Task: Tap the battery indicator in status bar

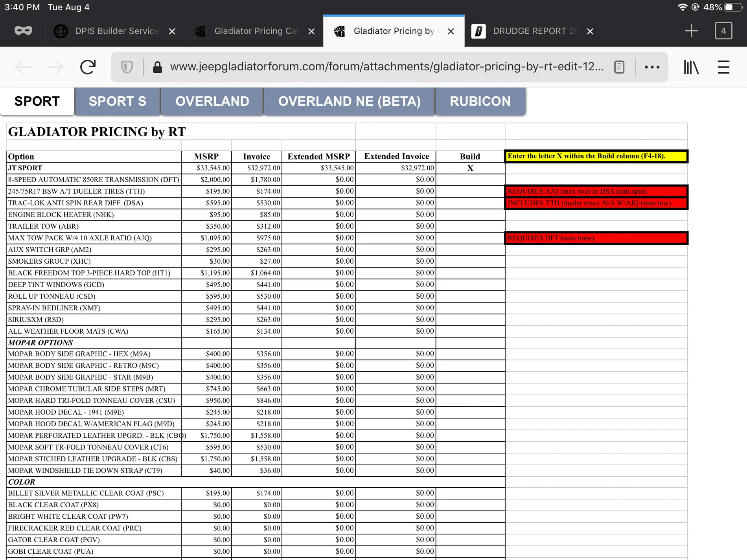Action: click(734, 7)
